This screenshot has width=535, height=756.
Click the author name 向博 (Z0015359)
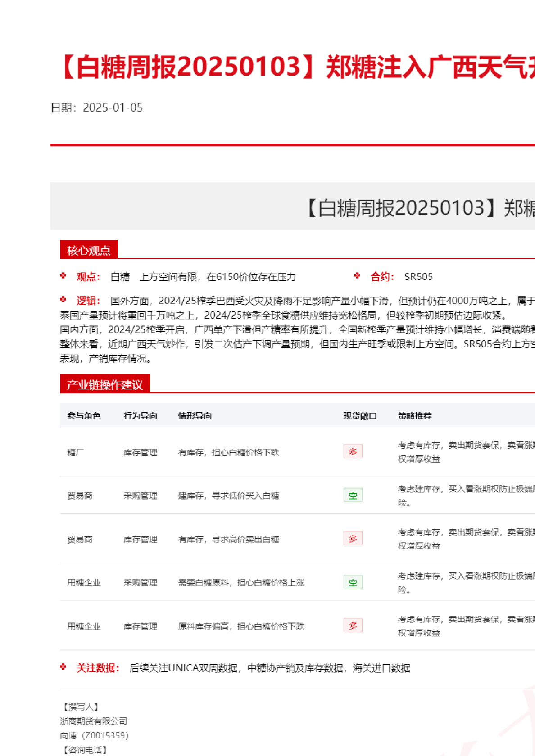[x=94, y=735]
